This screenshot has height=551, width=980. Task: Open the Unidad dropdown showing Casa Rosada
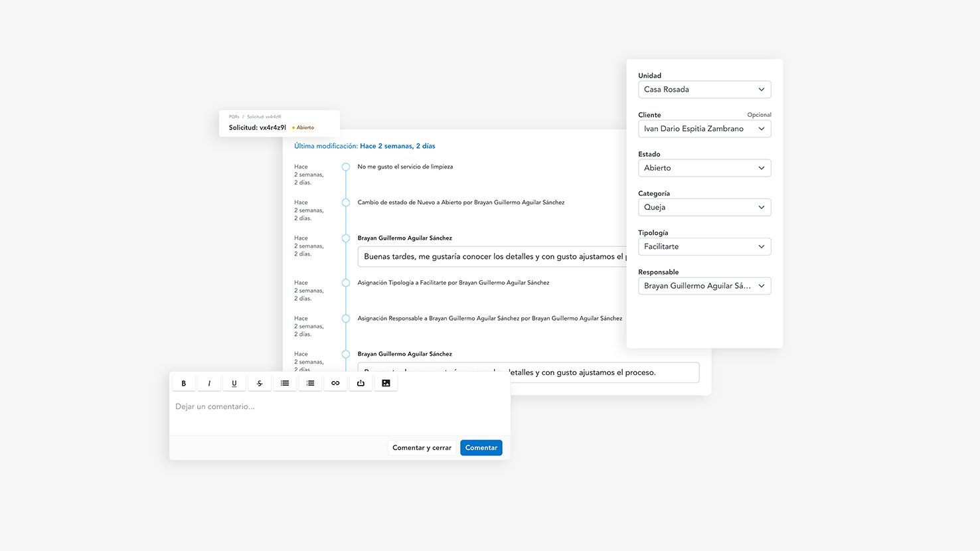(x=704, y=90)
